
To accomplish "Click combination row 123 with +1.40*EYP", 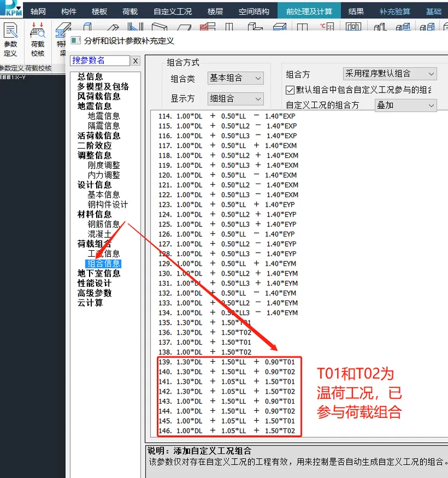I will (x=226, y=205).
